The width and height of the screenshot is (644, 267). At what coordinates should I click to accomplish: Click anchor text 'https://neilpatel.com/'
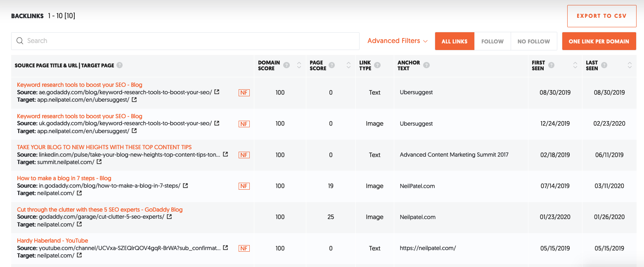point(428,248)
